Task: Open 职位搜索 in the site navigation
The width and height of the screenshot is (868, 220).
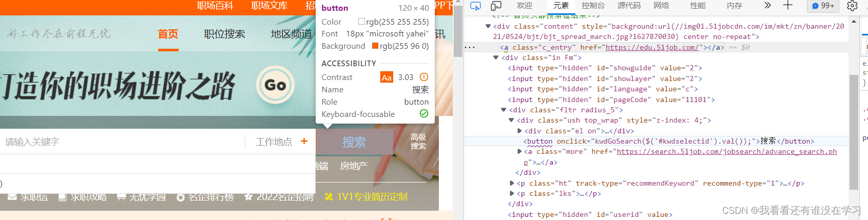Action: pyautogui.click(x=225, y=34)
